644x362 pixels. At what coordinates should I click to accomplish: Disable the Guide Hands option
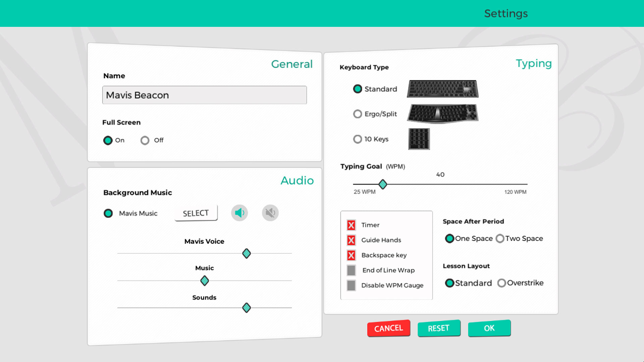[x=351, y=240]
